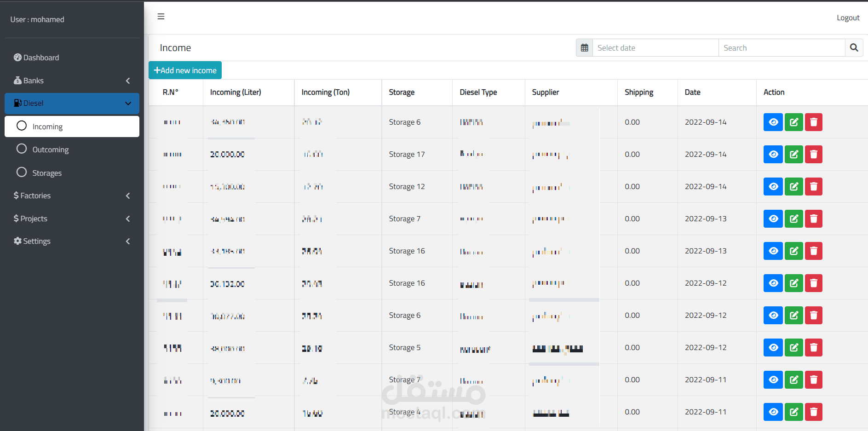
Task: Collapse the Diesel sidebar menu
Action: (x=72, y=103)
